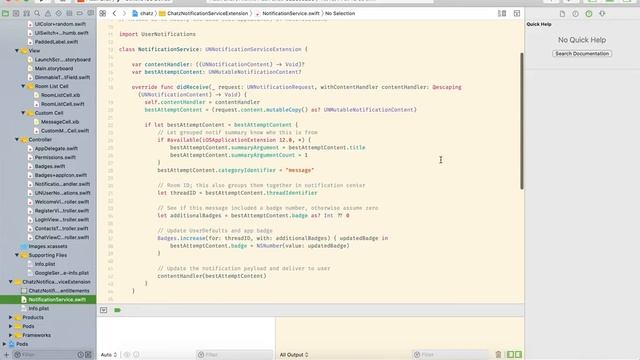Show the Attributes inspector

(602, 14)
